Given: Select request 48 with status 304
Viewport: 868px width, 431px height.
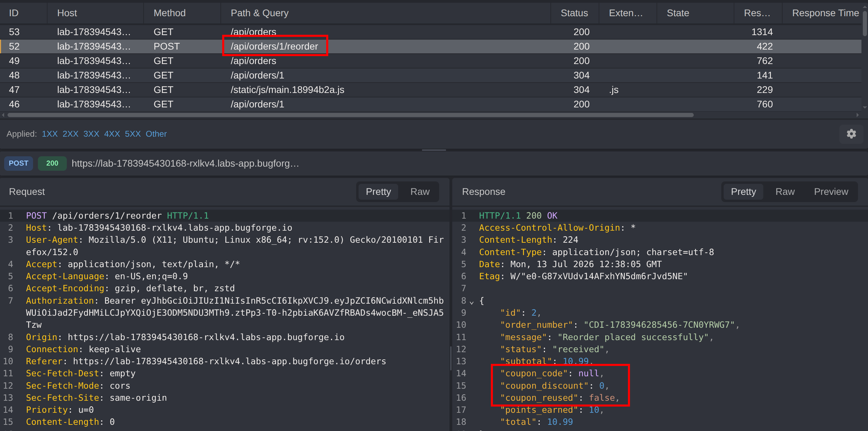Looking at the screenshot, I should [x=431, y=75].
